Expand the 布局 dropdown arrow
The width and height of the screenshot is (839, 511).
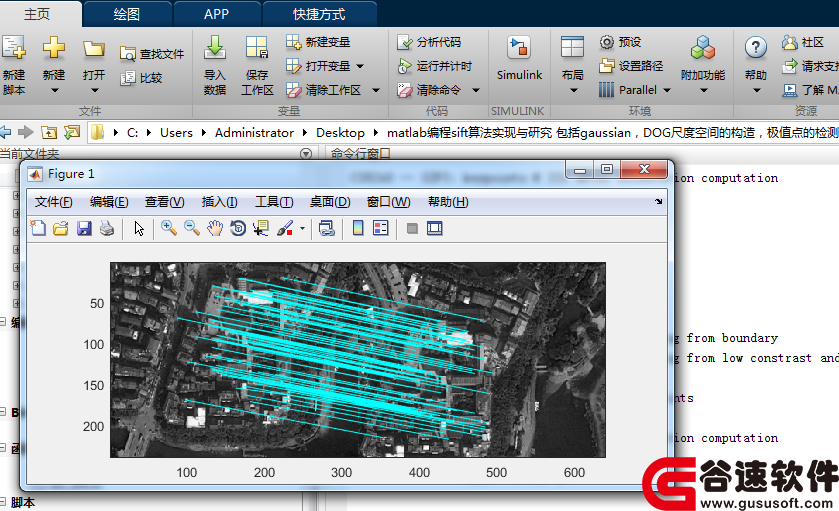pos(573,90)
